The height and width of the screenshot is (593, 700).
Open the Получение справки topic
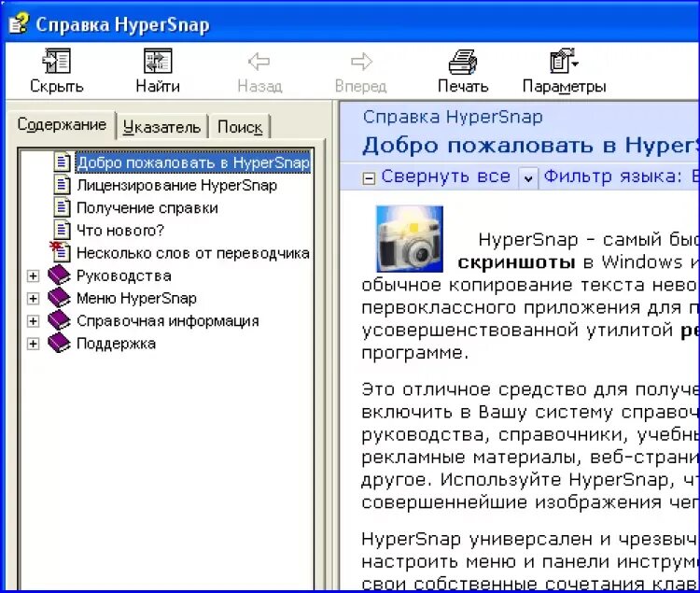click(147, 207)
